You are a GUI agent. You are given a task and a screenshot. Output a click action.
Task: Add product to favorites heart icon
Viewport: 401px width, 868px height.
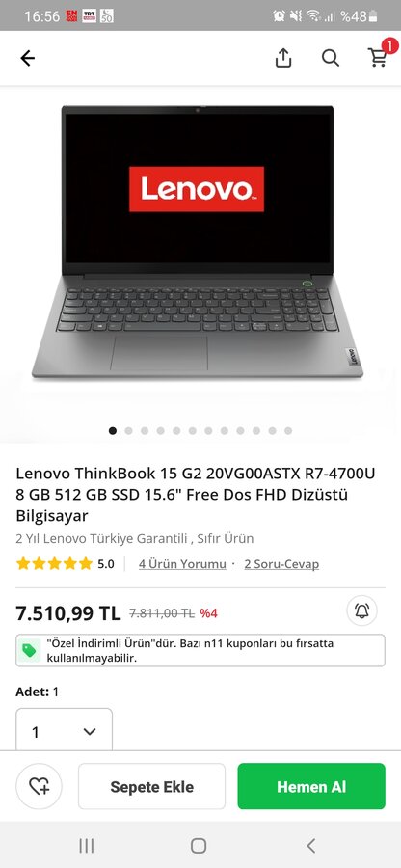[39, 786]
